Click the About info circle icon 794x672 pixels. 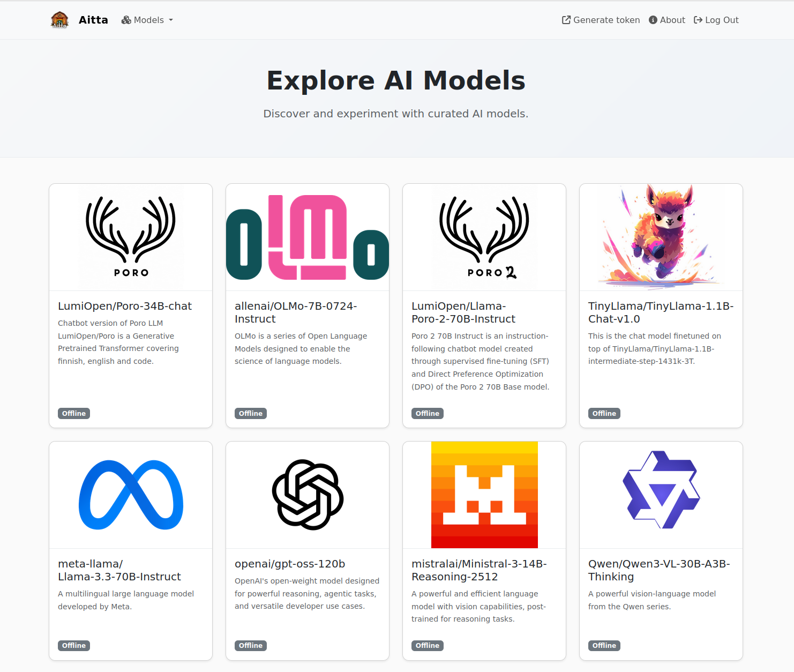tap(653, 20)
